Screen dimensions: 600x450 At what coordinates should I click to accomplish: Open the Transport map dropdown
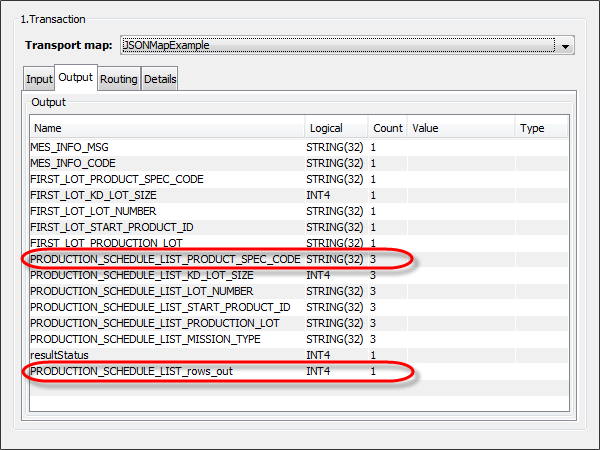pos(566,46)
